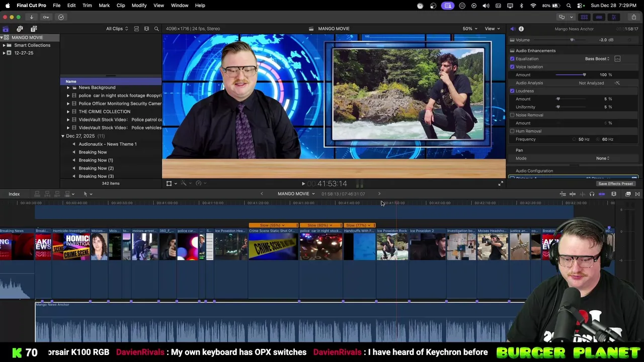Open the transitions browser icon
This screenshot has width=644, height=362.
click(x=637, y=194)
